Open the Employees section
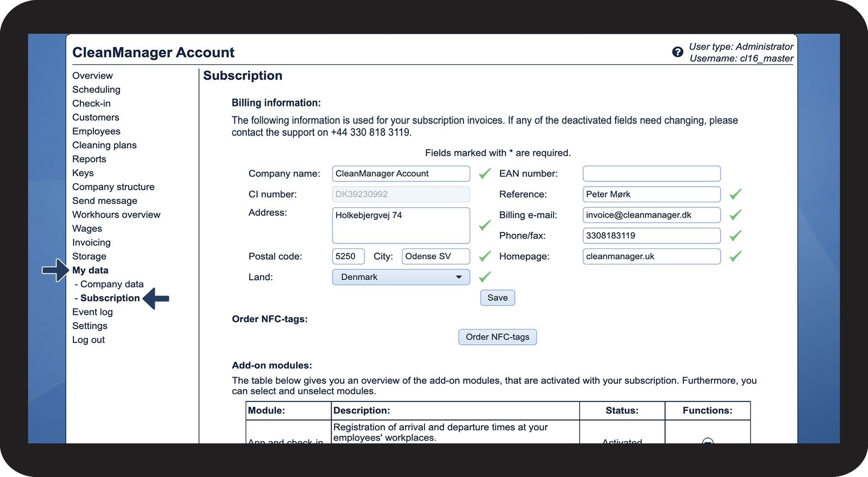Screen dimensions: 868x477 coord(96,131)
